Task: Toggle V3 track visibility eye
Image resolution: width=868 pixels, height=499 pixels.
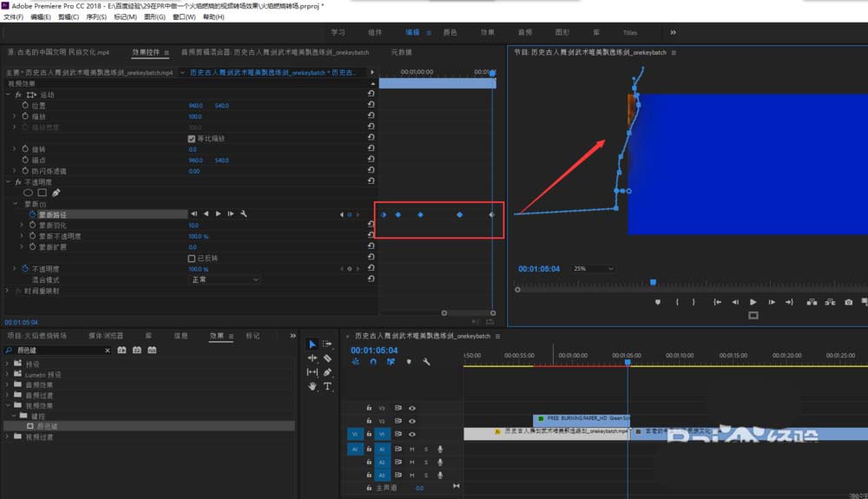Action: point(411,408)
